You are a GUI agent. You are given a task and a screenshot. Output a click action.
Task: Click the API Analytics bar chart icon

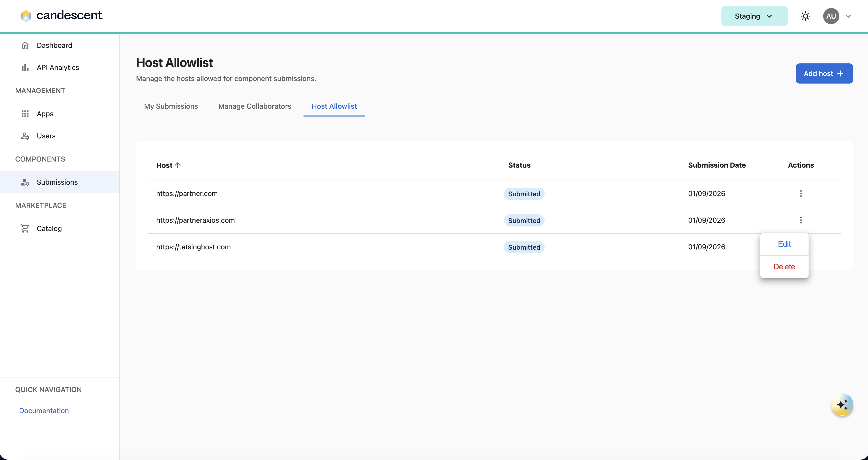point(25,67)
